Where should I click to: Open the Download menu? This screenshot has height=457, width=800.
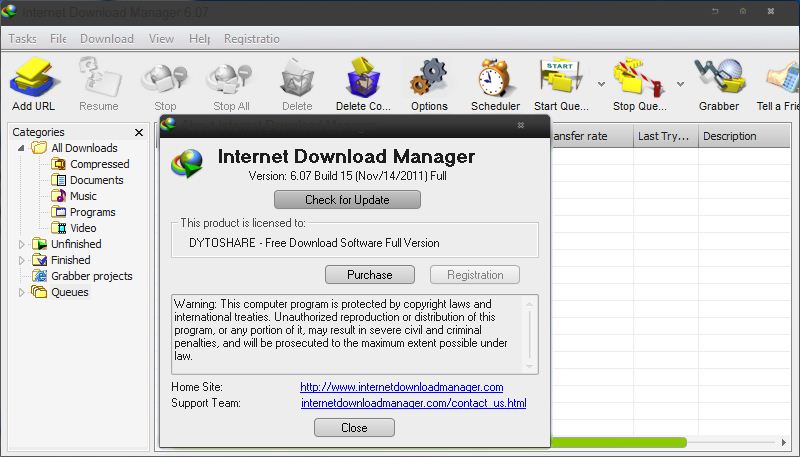coord(107,39)
